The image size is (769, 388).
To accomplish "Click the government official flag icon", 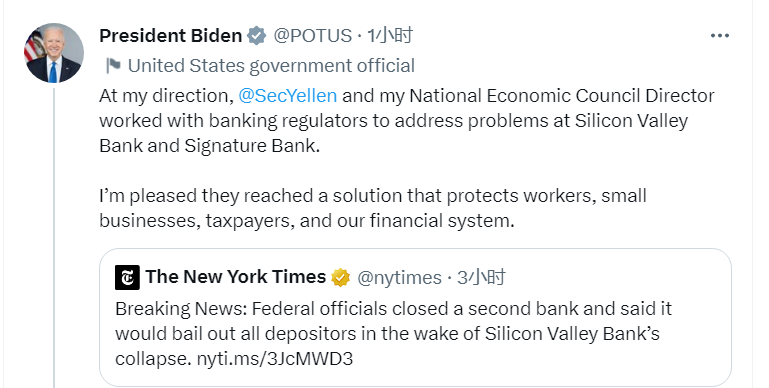I will click(x=113, y=66).
